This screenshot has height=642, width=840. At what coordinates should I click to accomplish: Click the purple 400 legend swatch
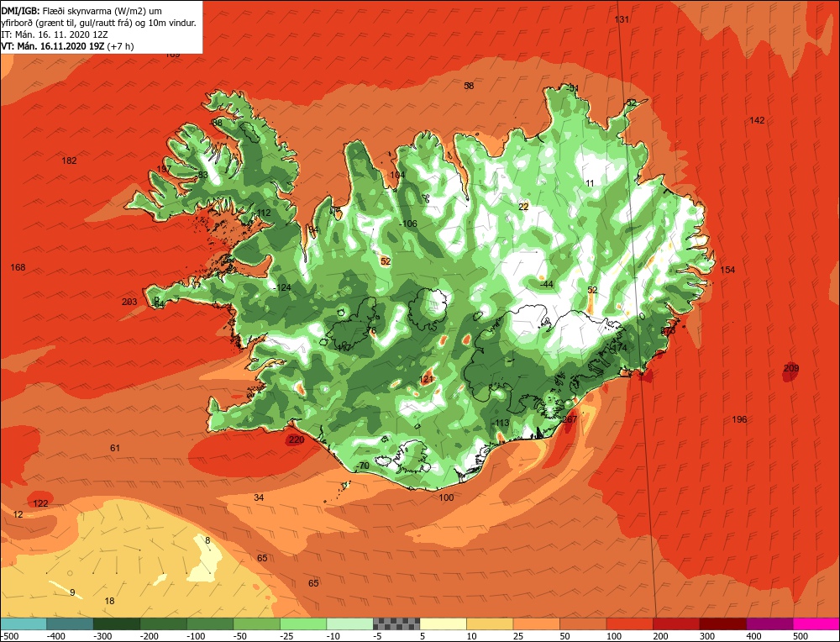point(769,624)
